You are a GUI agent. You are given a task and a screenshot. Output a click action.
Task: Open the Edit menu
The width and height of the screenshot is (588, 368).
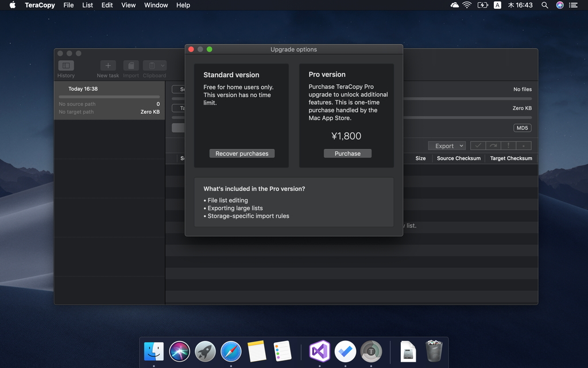coord(107,5)
